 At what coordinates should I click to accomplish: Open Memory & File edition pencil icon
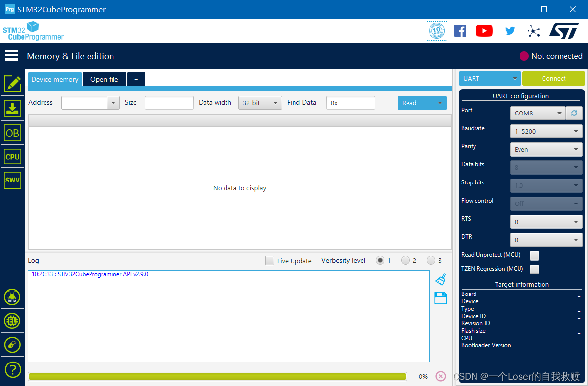pyautogui.click(x=13, y=84)
